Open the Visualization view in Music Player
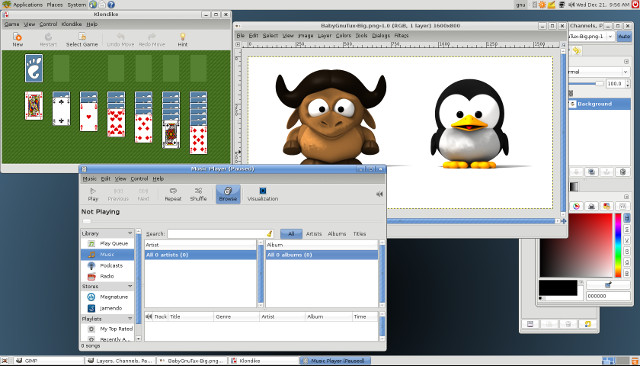Screen dimensions: 640x366 pos(262,194)
